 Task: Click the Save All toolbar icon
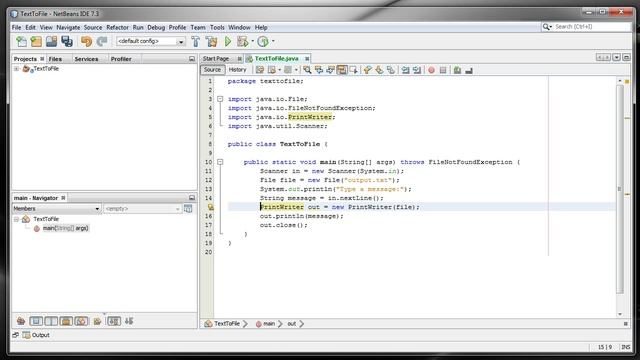coord(67,41)
